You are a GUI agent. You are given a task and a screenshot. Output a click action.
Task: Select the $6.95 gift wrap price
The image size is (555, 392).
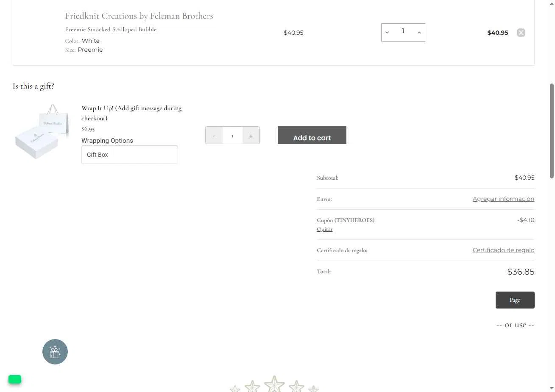click(88, 129)
